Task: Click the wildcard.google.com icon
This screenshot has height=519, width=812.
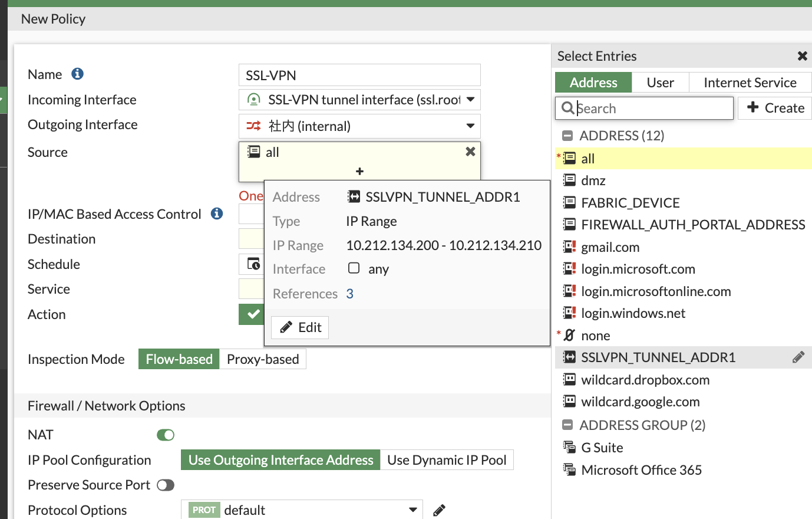Action: click(x=569, y=401)
